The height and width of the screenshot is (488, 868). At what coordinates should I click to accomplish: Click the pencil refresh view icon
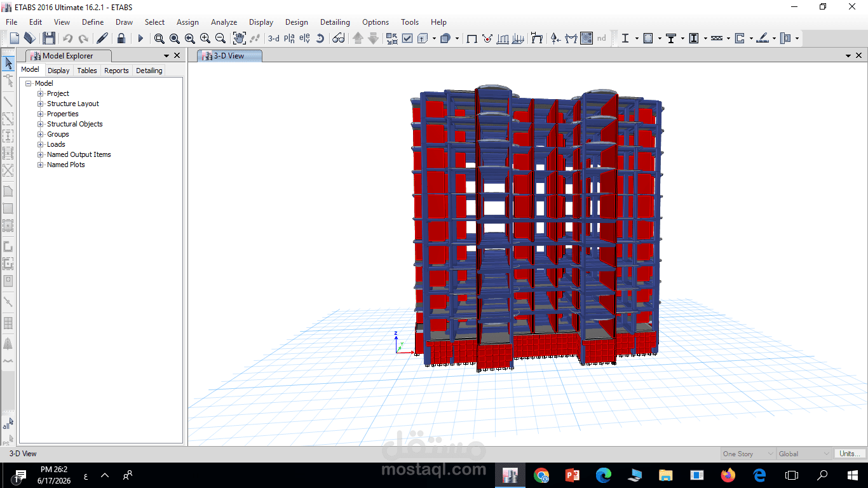pyautogui.click(x=102, y=38)
